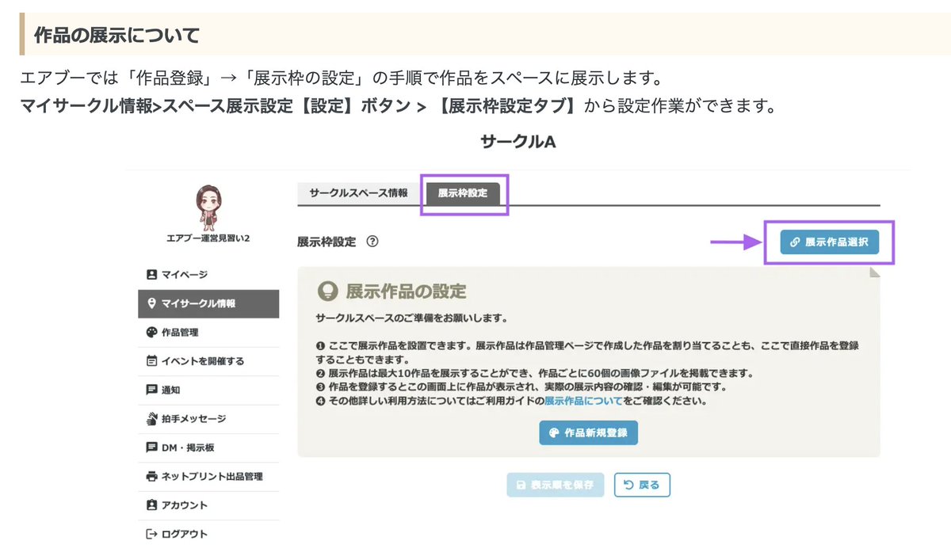
Task: Open the 展示作品について guide link
Action: pyautogui.click(x=582, y=401)
